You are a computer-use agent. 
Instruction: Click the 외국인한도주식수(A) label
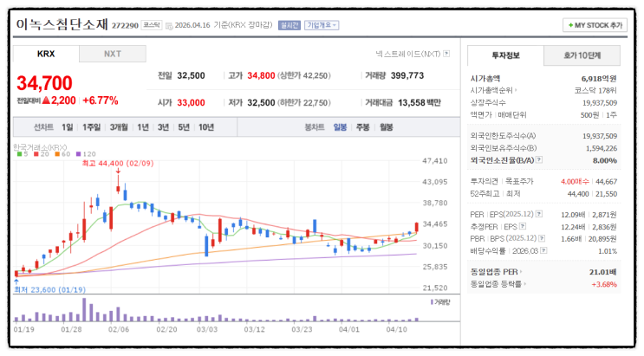[503, 135]
